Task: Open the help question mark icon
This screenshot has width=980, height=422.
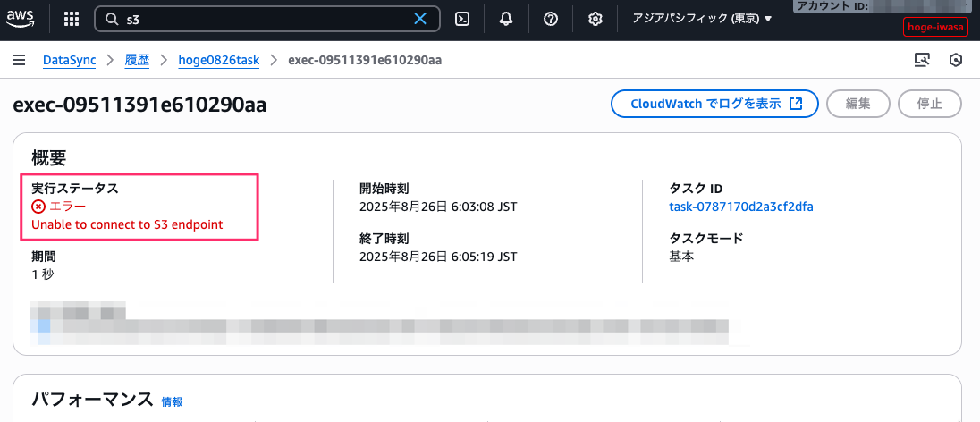Action: pos(551,19)
